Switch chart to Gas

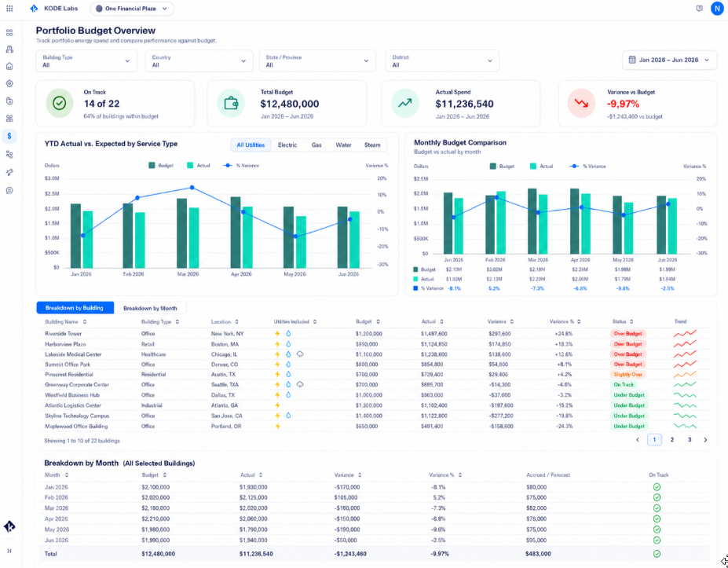tap(316, 145)
